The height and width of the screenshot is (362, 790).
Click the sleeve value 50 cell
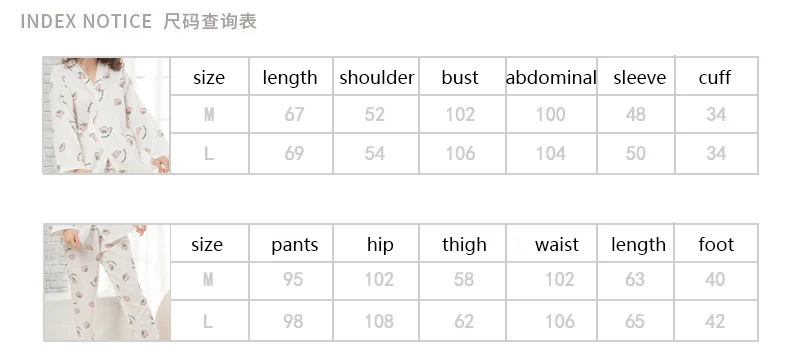point(635,154)
